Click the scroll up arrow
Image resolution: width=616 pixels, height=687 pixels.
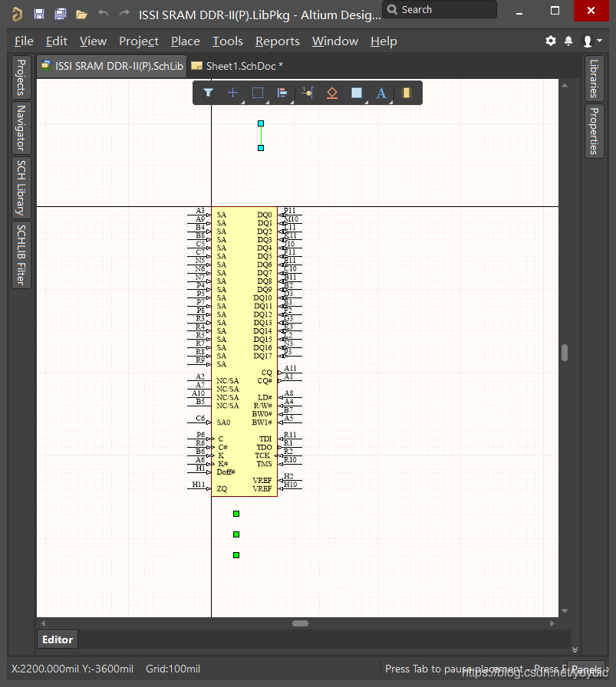pyautogui.click(x=565, y=85)
